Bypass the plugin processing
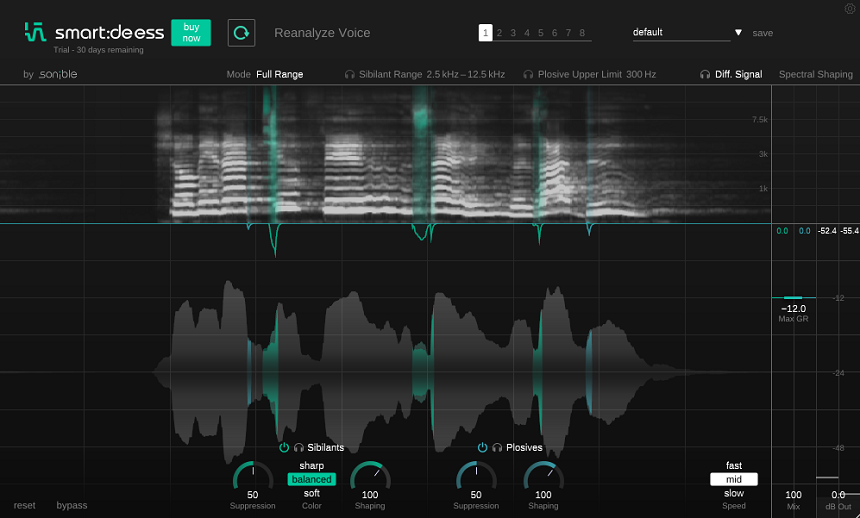The image size is (860, 518). (x=72, y=505)
